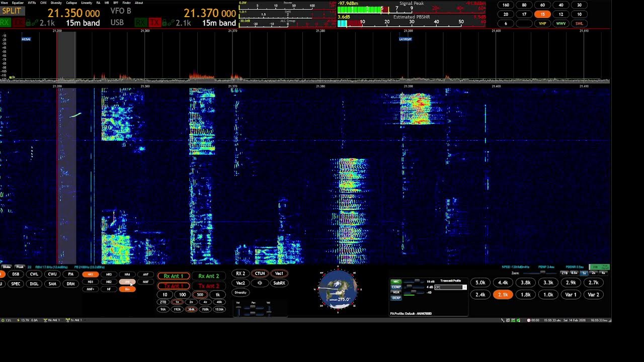Enable the COMP compressor button
This screenshot has height=362, width=644.
click(396, 287)
